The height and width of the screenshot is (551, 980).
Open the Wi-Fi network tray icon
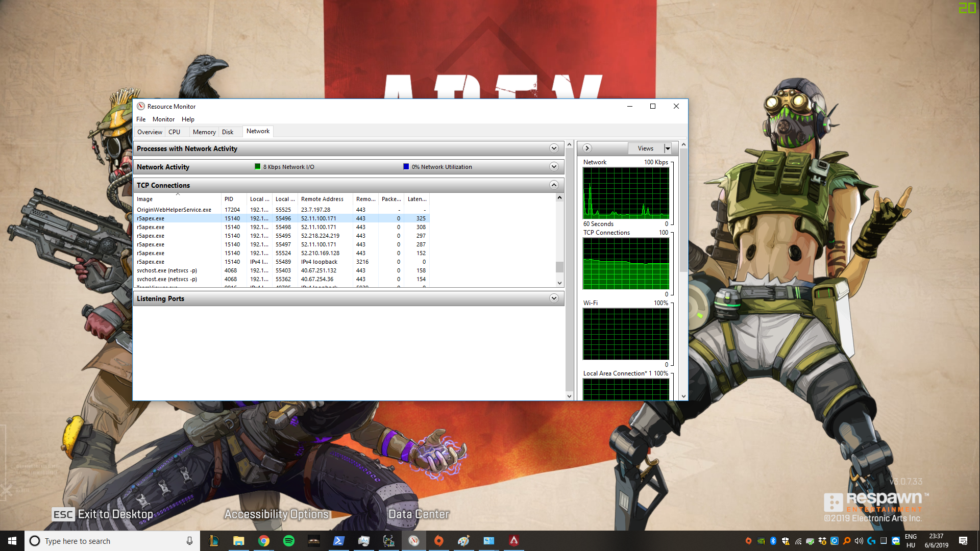(x=798, y=541)
